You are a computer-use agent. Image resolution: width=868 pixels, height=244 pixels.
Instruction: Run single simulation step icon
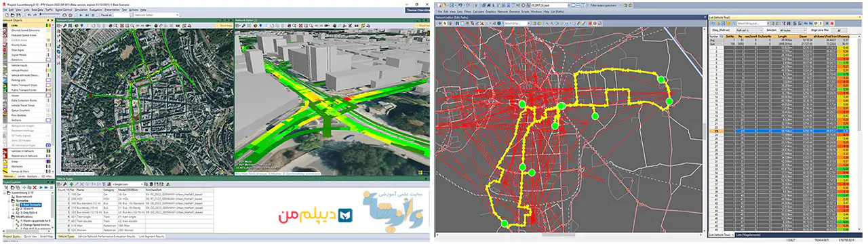tap(87, 15)
